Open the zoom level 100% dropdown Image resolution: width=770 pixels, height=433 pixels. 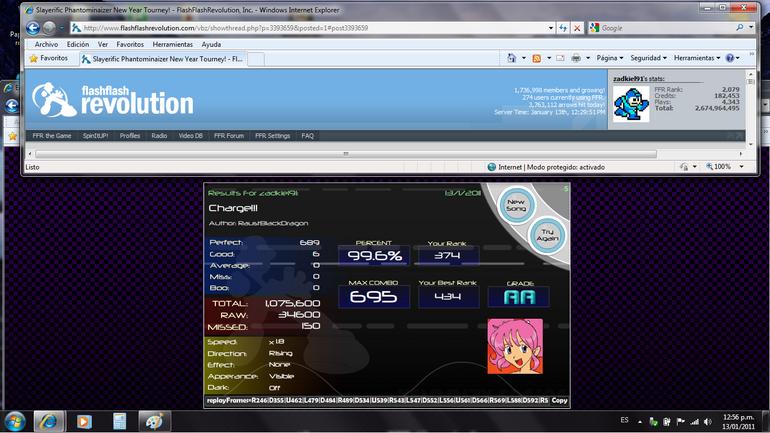724,167
